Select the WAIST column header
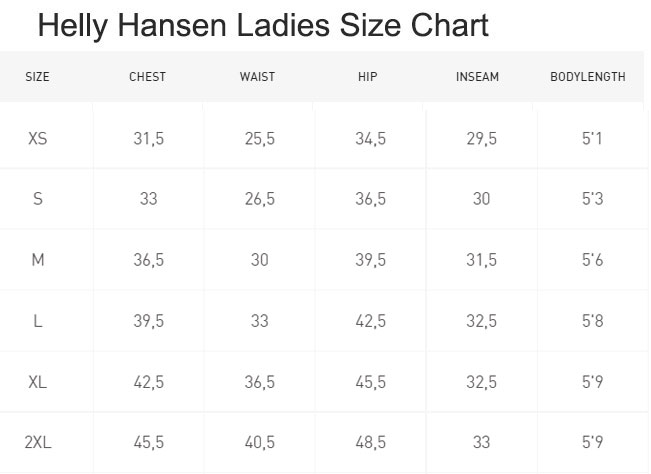This screenshot has width=651, height=474. pos(257,77)
